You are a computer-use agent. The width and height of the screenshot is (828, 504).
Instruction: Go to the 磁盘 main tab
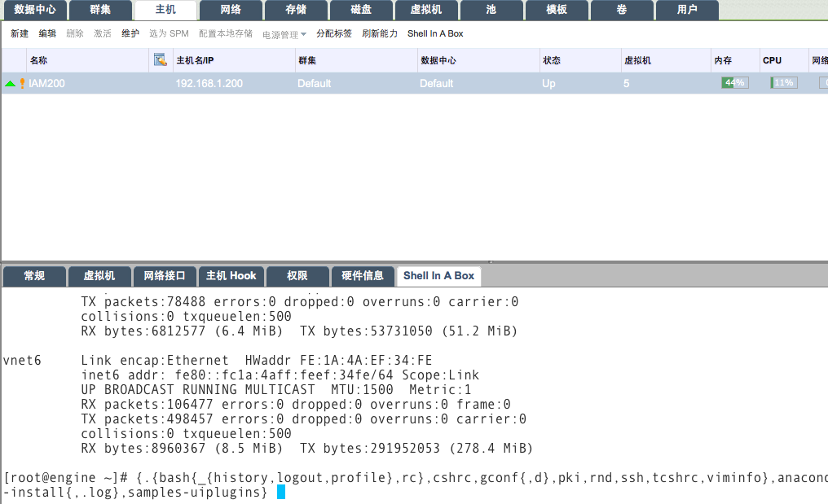(x=361, y=10)
